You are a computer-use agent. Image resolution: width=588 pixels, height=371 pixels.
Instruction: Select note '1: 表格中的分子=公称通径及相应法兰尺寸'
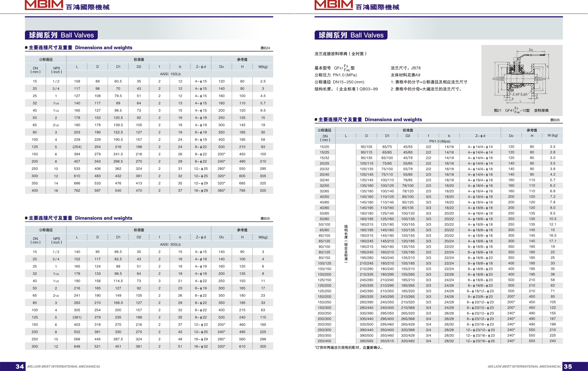[429, 82]
